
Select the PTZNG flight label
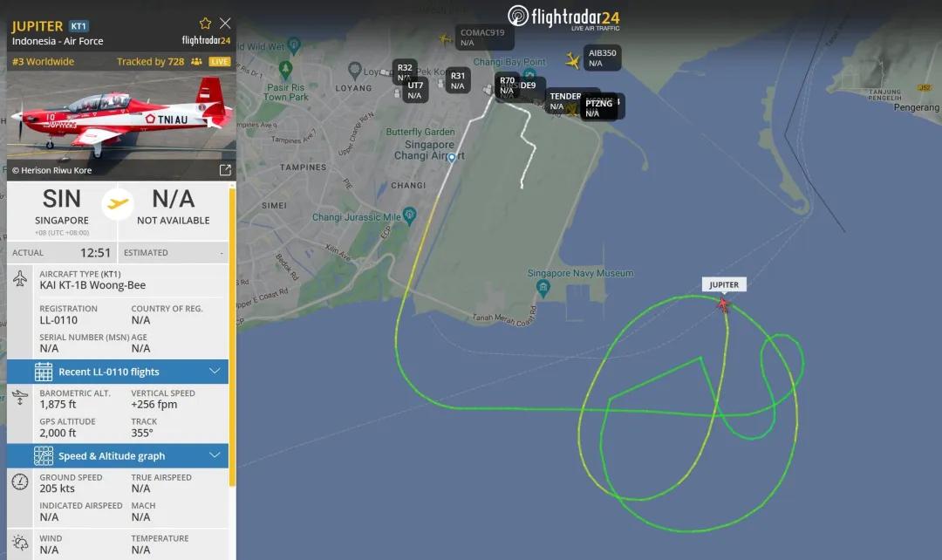599,107
